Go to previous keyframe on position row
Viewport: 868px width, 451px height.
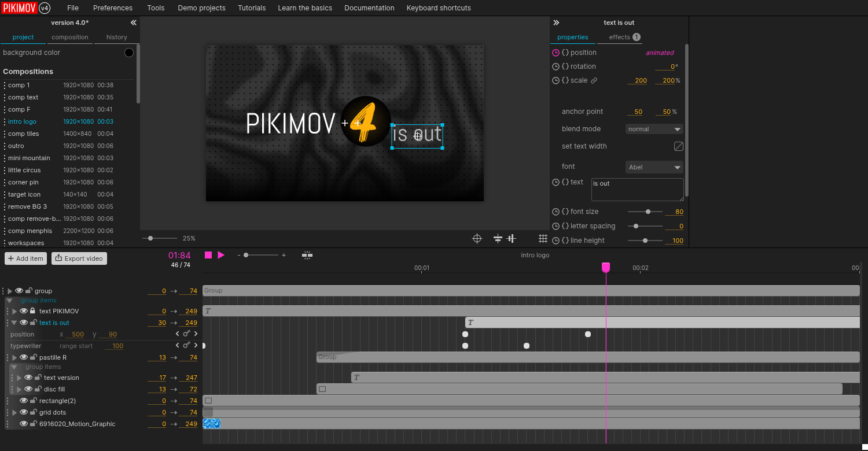click(178, 334)
